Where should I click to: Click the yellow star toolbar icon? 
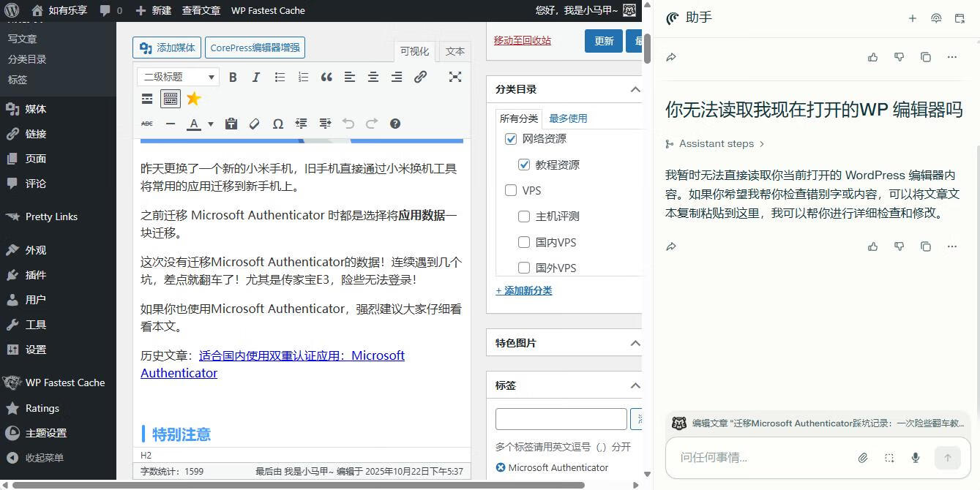[x=193, y=99]
